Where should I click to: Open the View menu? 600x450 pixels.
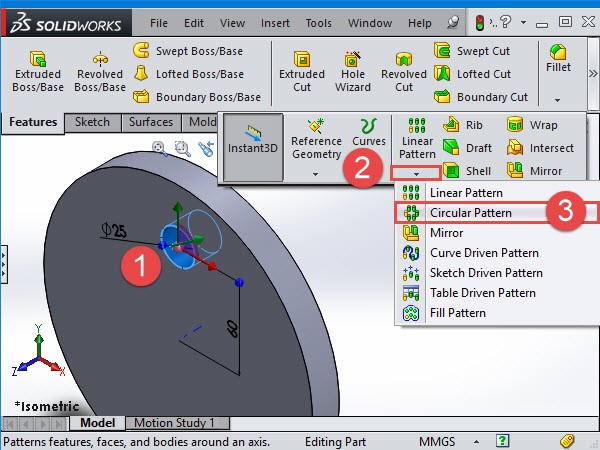click(232, 23)
